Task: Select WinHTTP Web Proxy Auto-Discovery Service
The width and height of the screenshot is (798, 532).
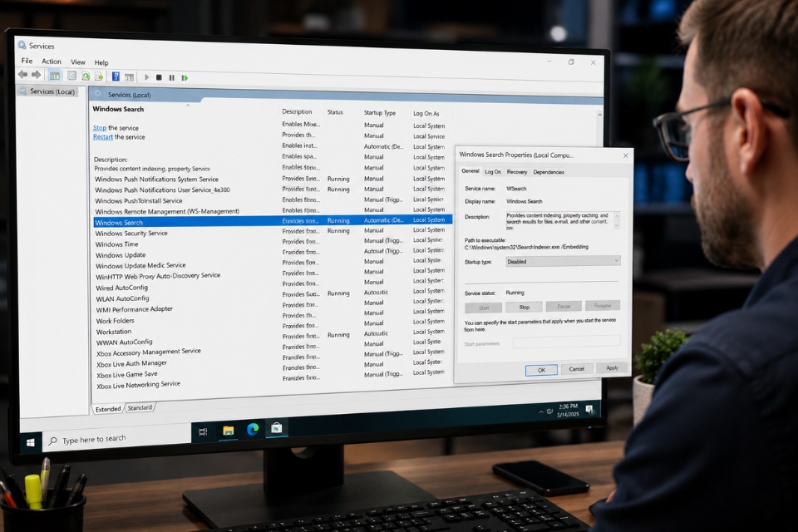Action: coord(158,276)
